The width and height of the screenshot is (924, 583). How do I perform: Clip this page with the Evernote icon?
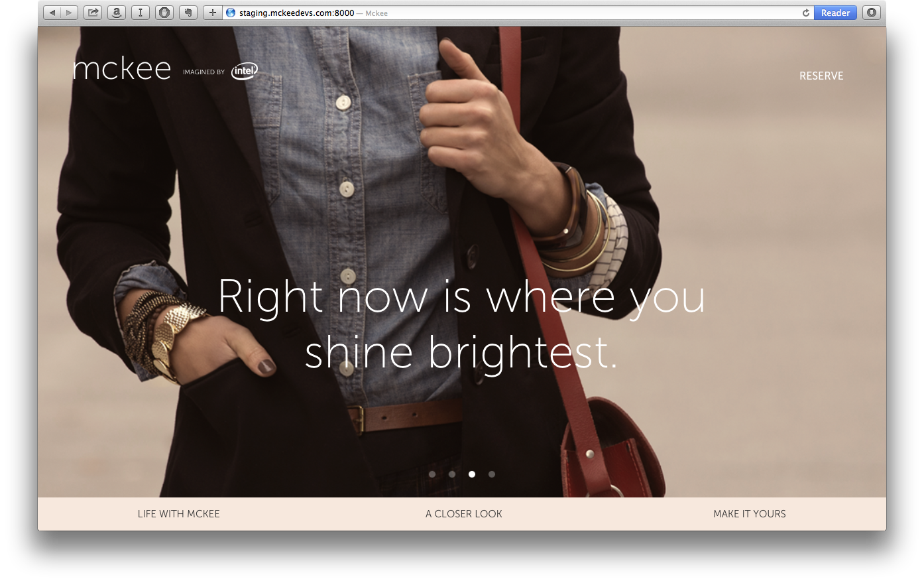(188, 12)
